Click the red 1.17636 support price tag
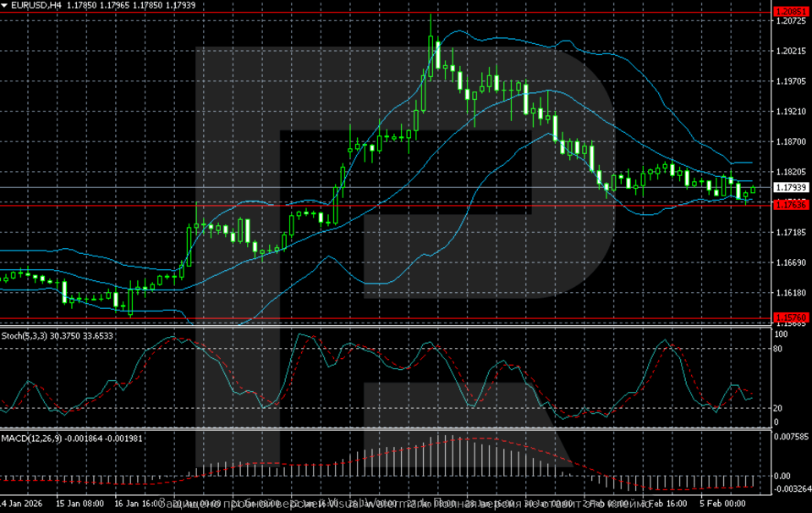The width and height of the screenshot is (812, 513). [x=791, y=204]
